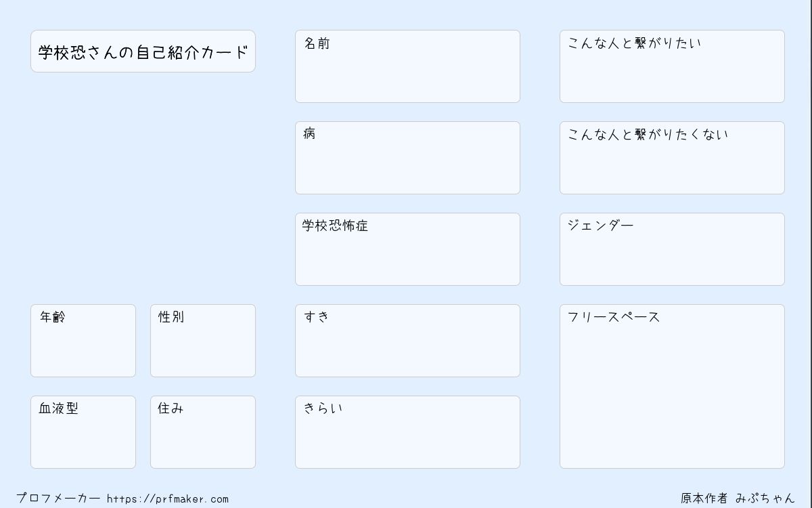Click the 性別 box
The image size is (812, 508).
pos(203,341)
